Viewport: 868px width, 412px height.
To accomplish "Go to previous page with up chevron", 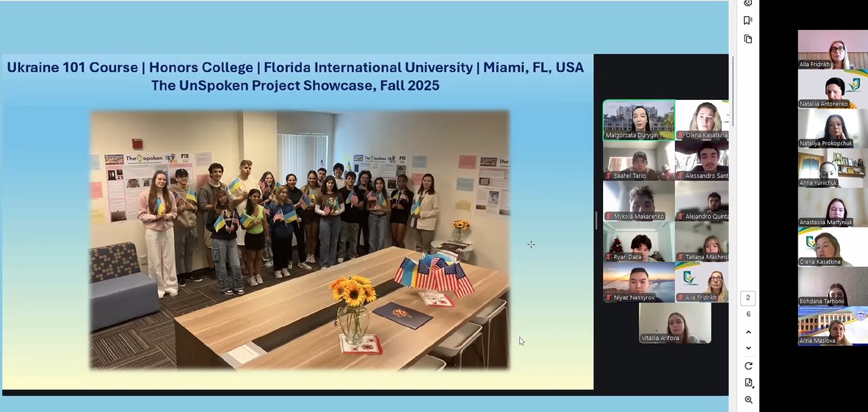I will coord(748,333).
